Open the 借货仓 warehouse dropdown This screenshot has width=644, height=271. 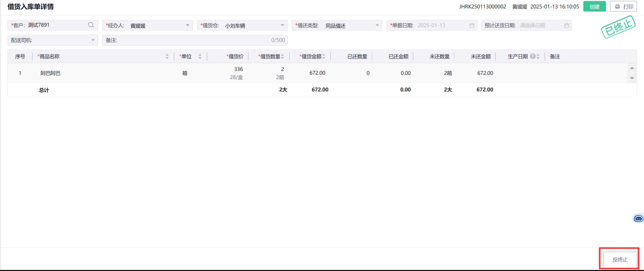click(x=282, y=25)
